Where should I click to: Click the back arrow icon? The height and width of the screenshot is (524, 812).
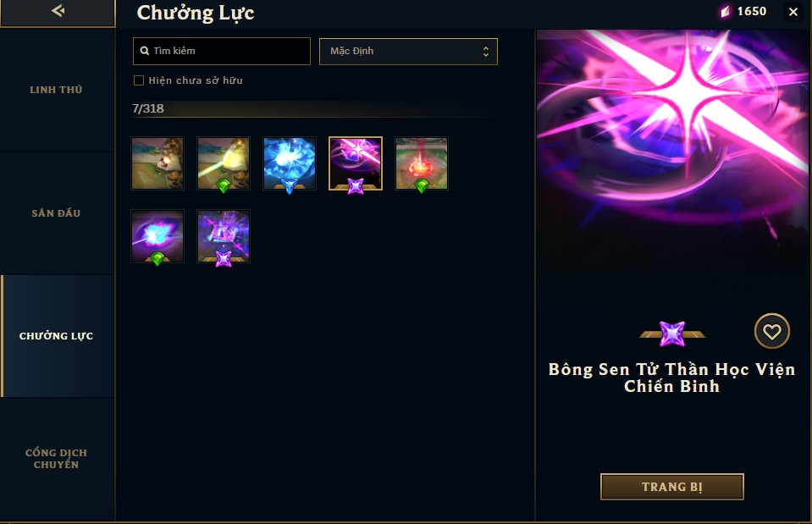(58, 10)
